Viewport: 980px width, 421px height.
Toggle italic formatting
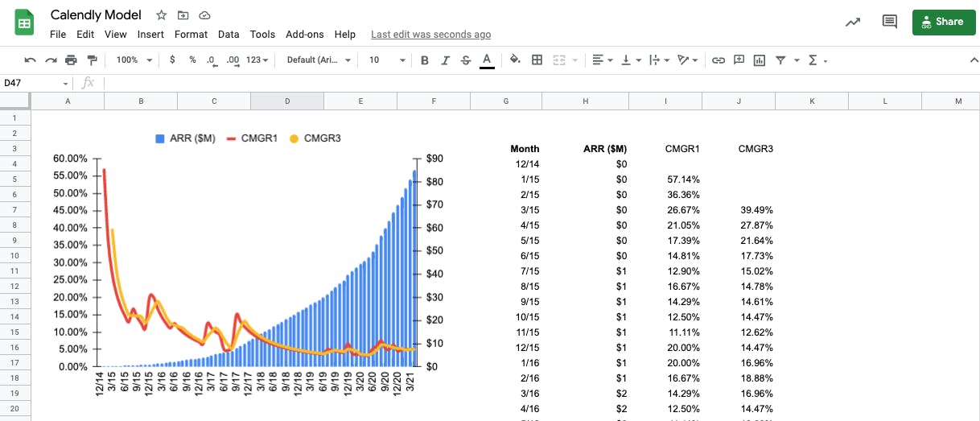445,60
